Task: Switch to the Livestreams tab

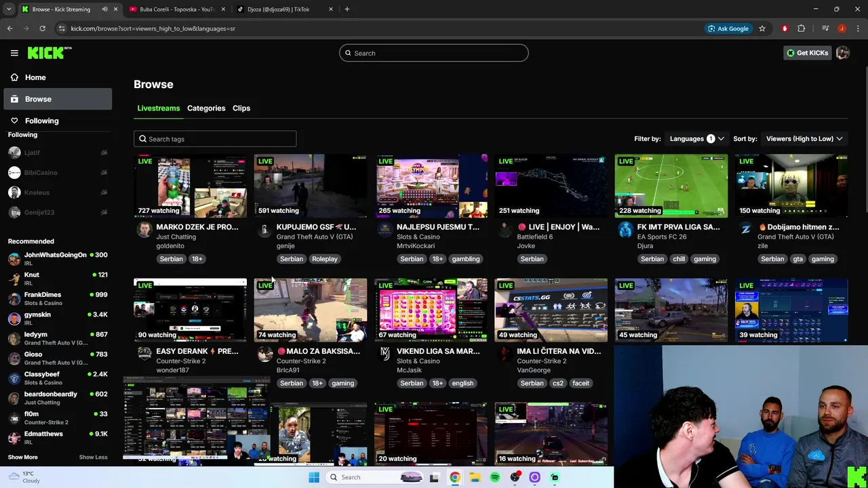Action: tap(158, 108)
